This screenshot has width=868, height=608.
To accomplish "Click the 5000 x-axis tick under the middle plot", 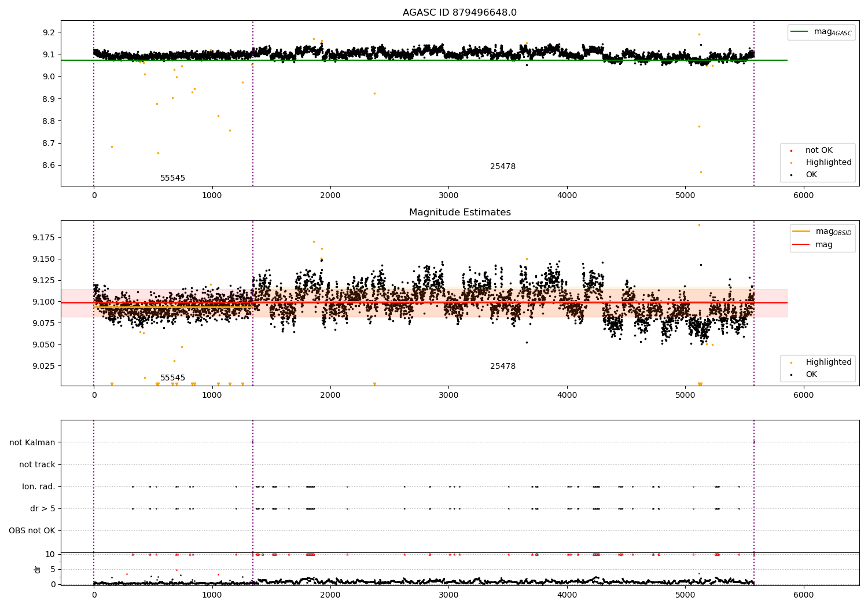I will click(x=685, y=395).
